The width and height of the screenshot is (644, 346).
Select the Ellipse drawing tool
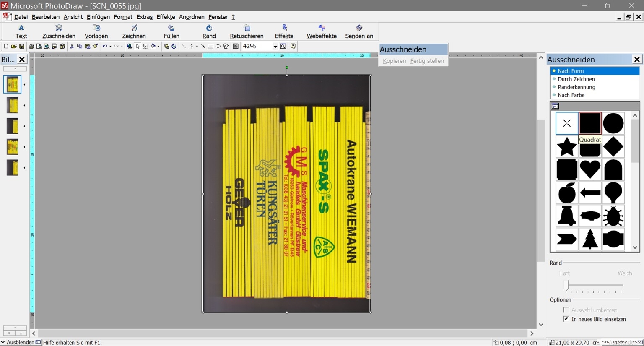click(218, 46)
